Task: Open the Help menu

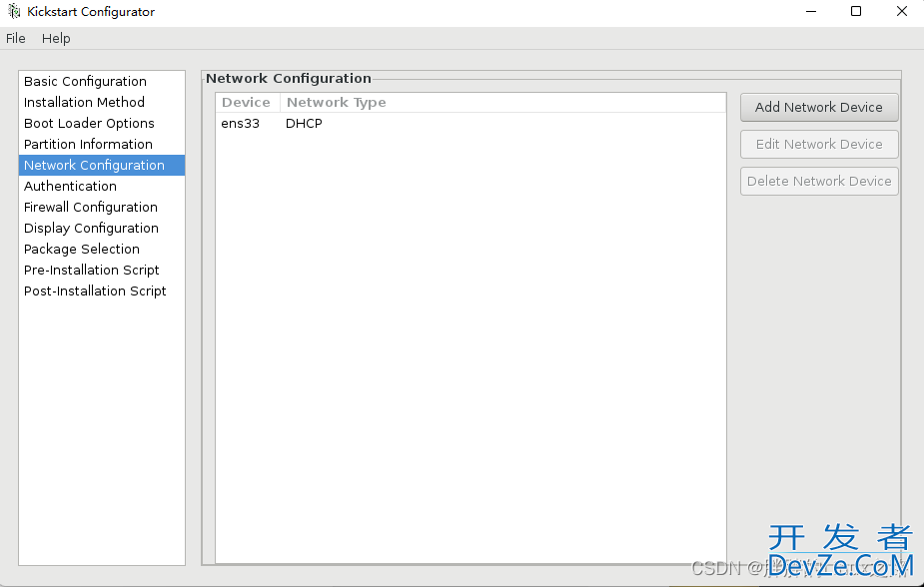Action: tap(56, 38)
